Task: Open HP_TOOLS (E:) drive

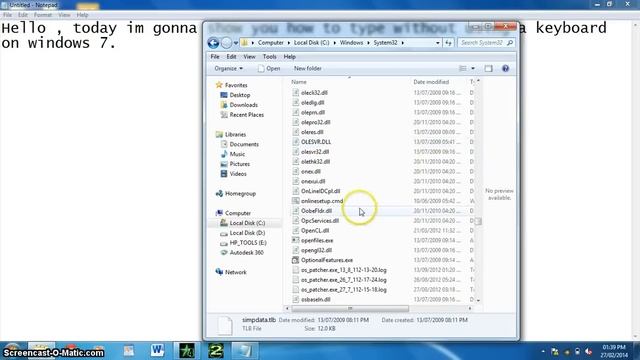Action: pyautogui.click(x=243, y=242)
